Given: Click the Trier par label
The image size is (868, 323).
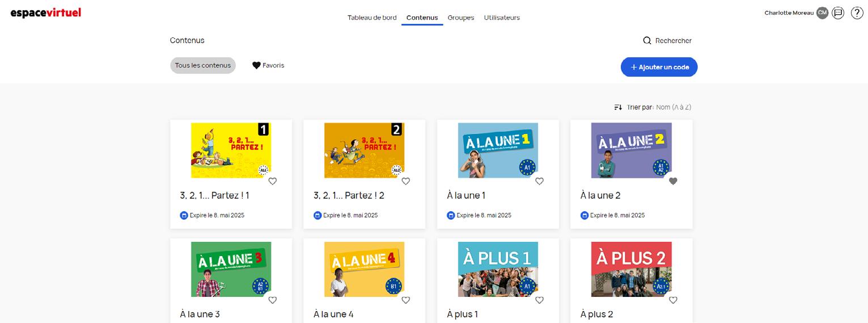Looking at the screenshot, I should 640,107.
